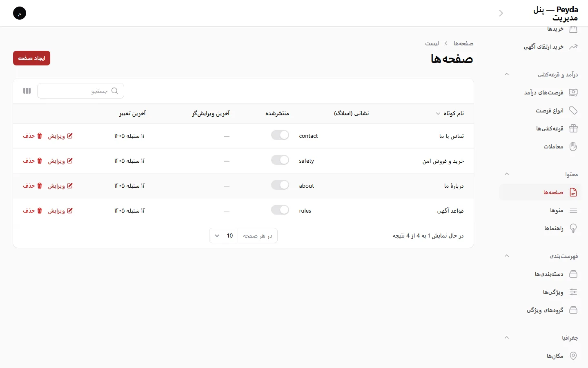
Task: Collapse the فهرست‌بندی sidebar group
Action: [x=507, y=256]
